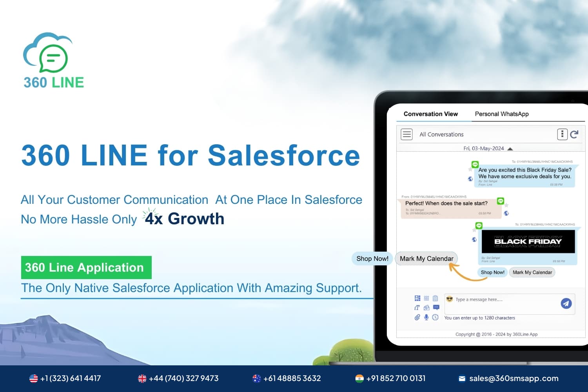588x392 pixels.
Task: Click the globe icon beside the 'Perfect!' message
Action: point(506,213)
